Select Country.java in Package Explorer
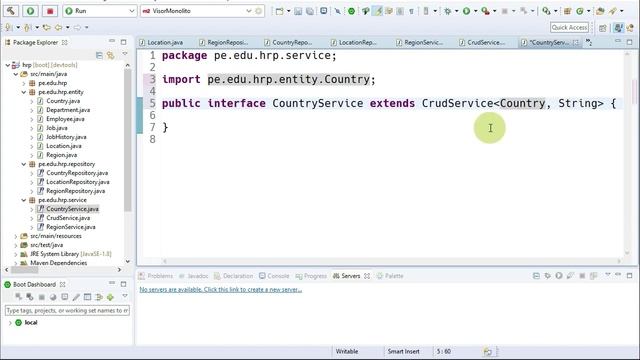The height and width of the screenshot is (360, 640). click(x=63, y=101)
